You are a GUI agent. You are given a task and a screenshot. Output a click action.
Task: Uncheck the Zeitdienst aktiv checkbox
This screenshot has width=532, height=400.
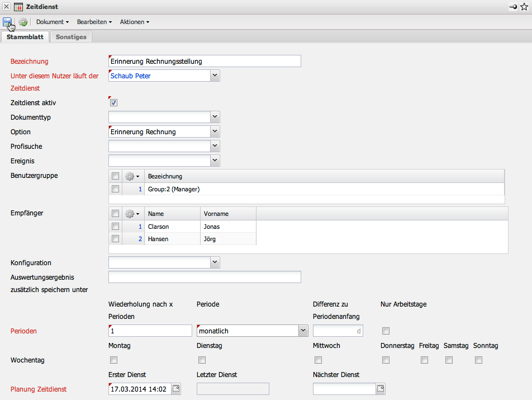click(x=113, y=103)
